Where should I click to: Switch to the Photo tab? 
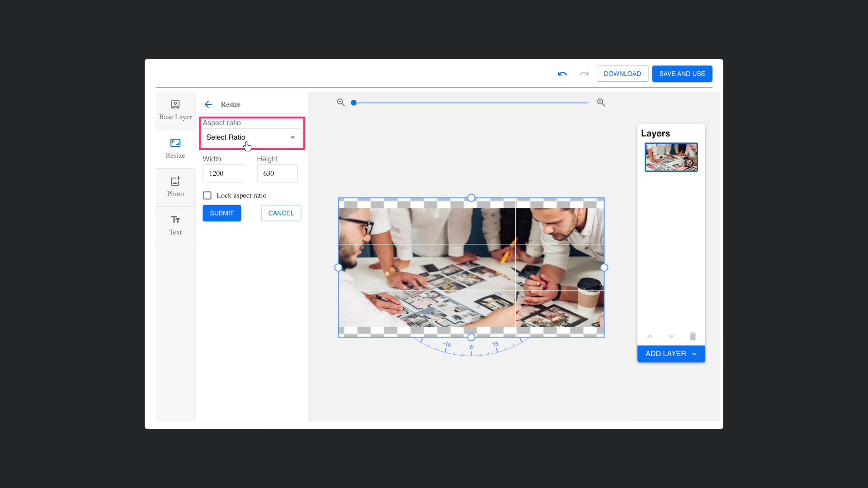(175, 187)
